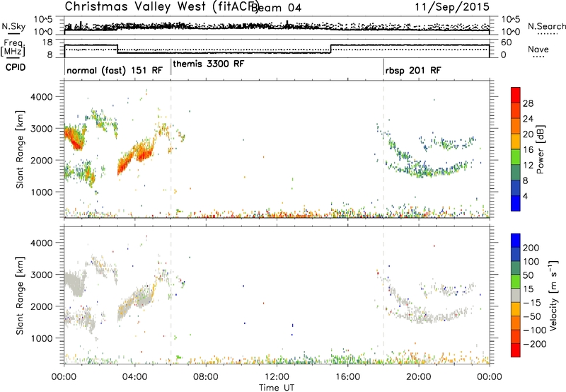The width and height of the screenshot is (566, 392).
Task: Click the "Slant Range [km]" label of power panel
Action: point(20,149)
